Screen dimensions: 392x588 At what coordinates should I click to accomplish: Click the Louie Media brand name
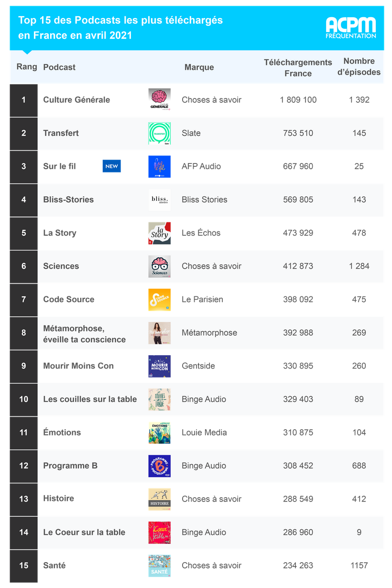pyautogui.click(x=204, y=433)
